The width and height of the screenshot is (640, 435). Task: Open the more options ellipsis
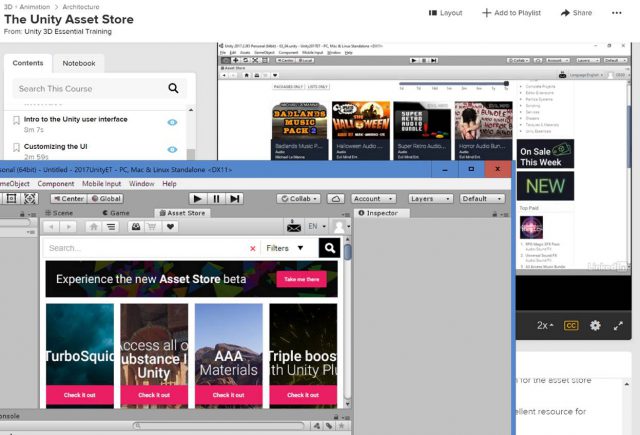pyautogui.click(x=617, y=13)
